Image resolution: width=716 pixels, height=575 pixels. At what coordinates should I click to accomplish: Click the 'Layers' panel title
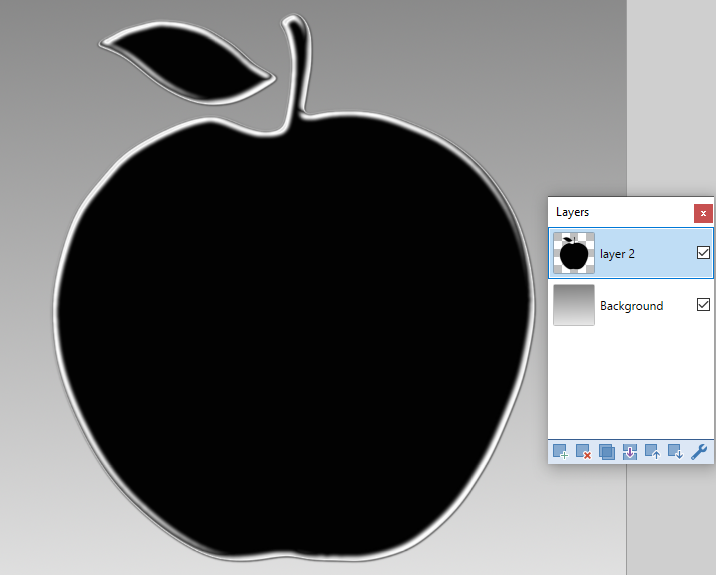tap(573, 212)
